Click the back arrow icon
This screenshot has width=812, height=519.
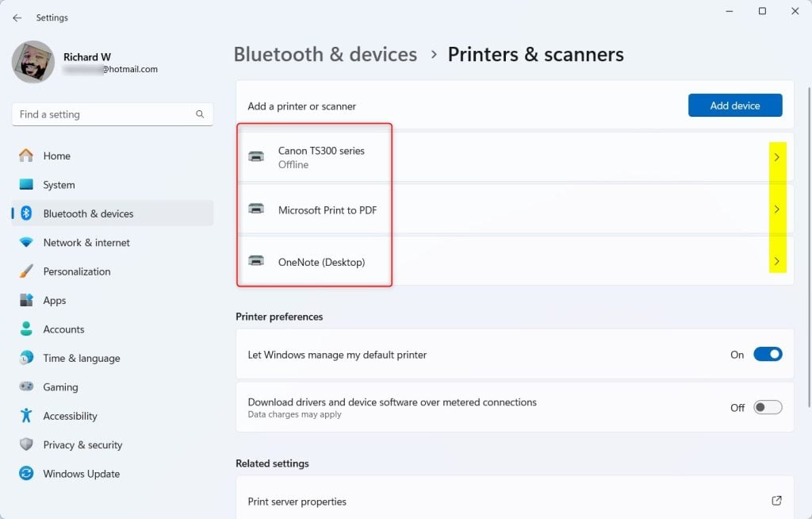[17, 17]
